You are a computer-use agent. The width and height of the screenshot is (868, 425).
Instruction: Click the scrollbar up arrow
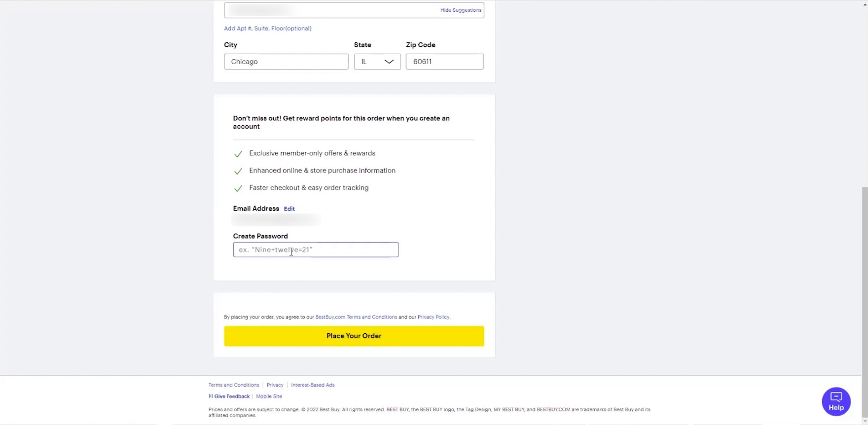(x=865, y=3)
